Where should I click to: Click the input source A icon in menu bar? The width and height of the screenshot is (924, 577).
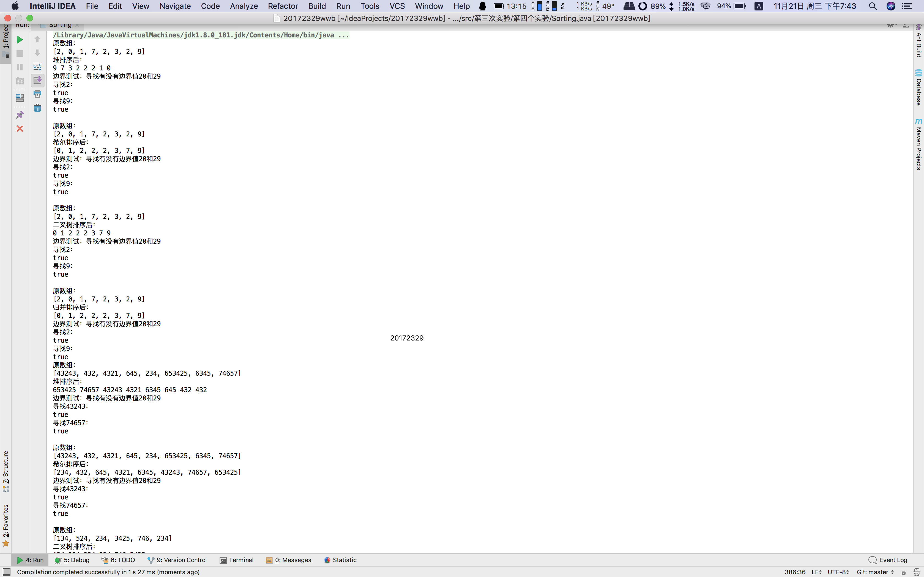coord(759,6)
